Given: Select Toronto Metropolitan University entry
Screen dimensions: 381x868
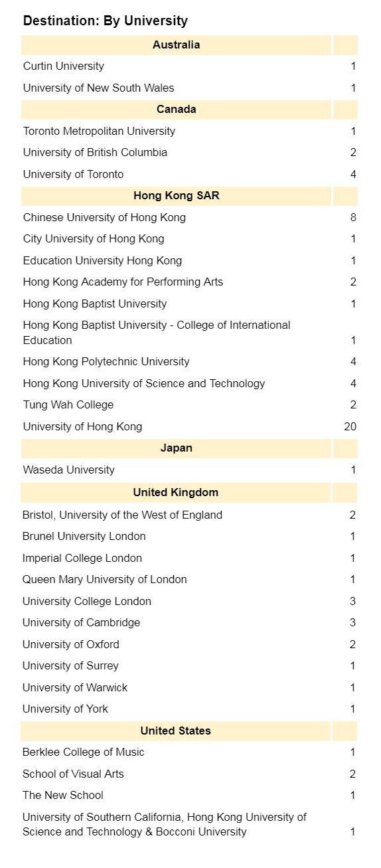Looking at the screenshot, I should [99, 131].
